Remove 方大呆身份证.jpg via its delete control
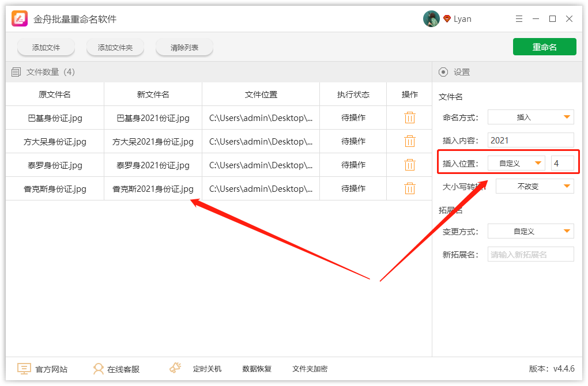Screen dimensions: 588x386 point(409,141)
